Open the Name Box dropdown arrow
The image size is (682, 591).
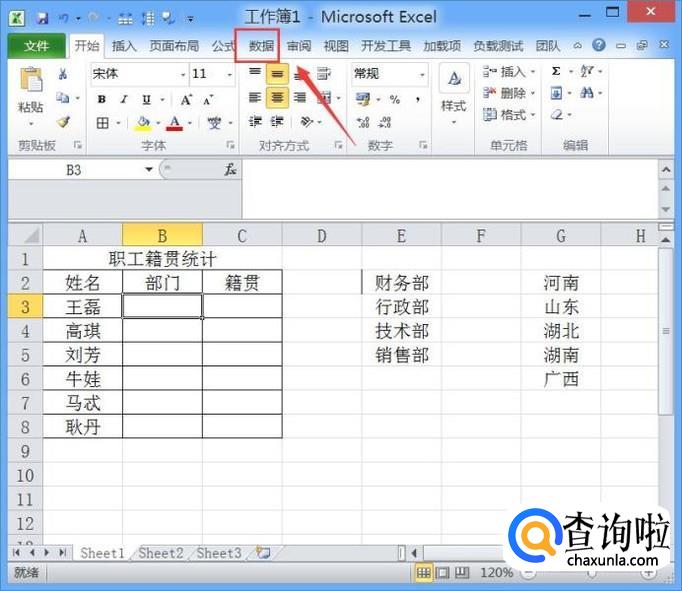coord(149,170)
